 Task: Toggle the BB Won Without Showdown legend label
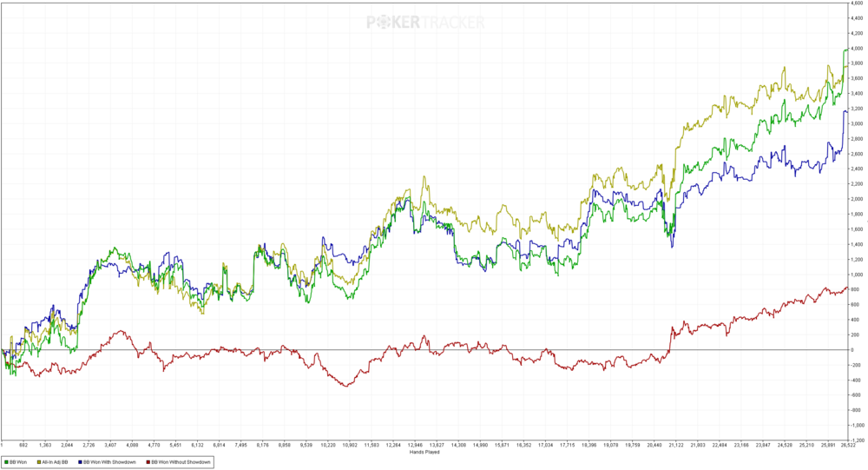182,462
